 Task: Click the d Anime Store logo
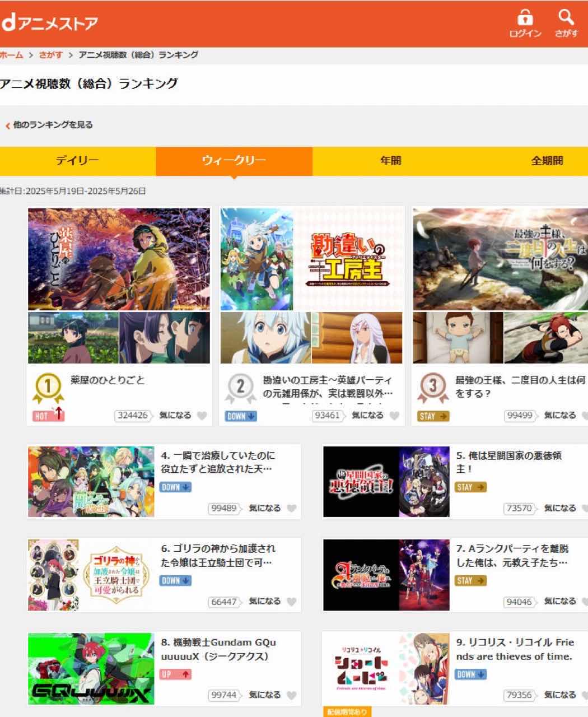[49, 24]
